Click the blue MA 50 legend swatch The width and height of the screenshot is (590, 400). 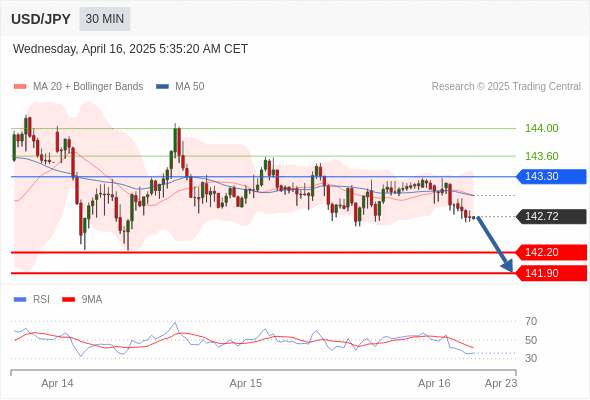click(x=163, y=87)
